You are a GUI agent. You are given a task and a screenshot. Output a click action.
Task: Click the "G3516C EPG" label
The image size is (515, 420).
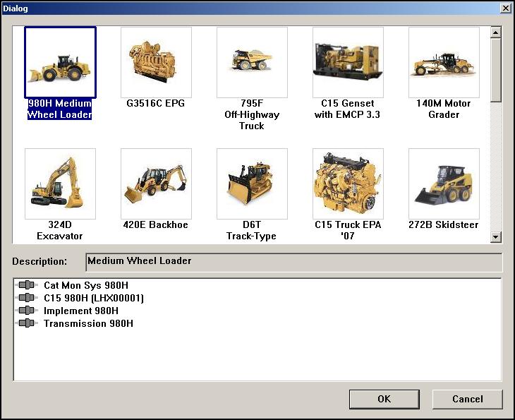point(156,103)
